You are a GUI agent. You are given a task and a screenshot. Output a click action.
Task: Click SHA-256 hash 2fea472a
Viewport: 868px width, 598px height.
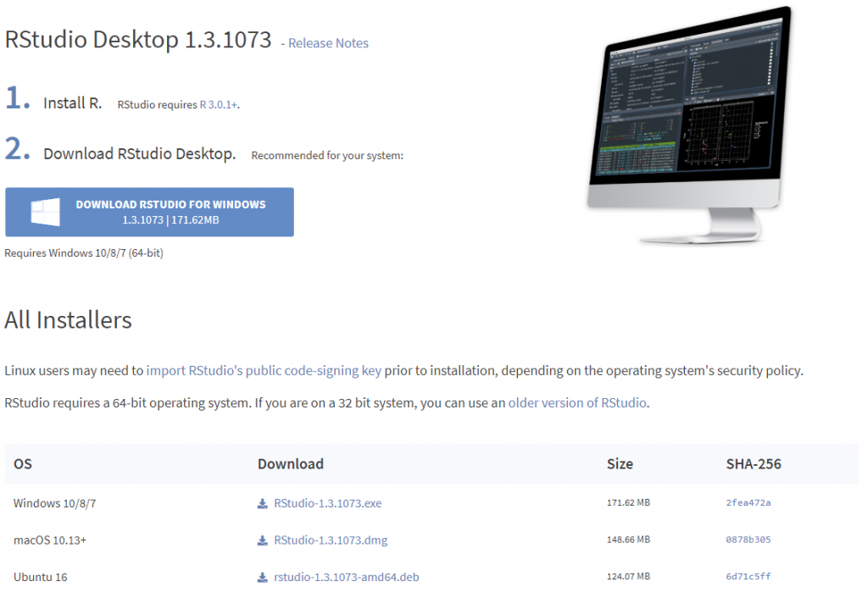748,503
